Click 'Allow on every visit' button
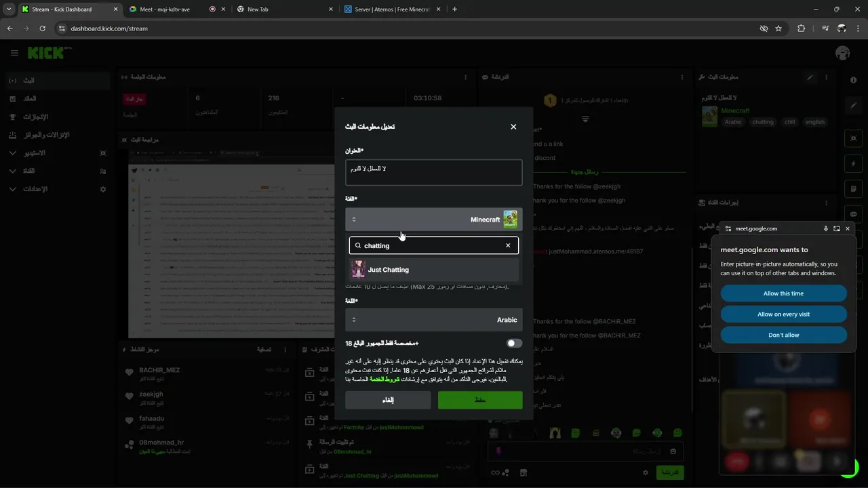The width and height of the screenshot is (868, 488). tap(783, 314)
